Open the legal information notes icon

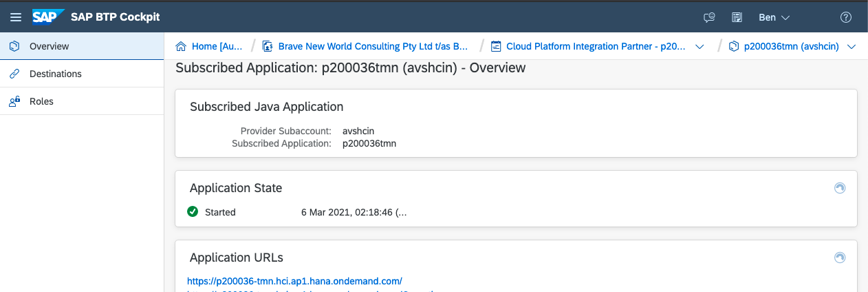pyautogui.click(x=737, y=17)
